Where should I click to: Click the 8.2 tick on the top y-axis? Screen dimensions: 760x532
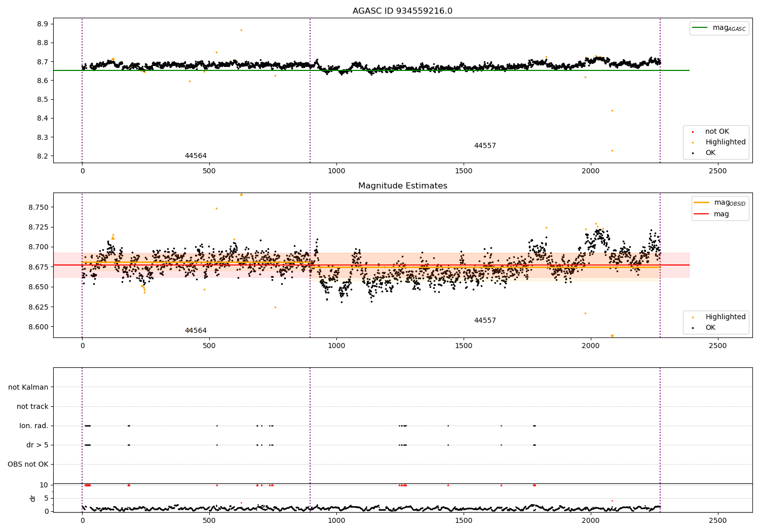point(43,157)
